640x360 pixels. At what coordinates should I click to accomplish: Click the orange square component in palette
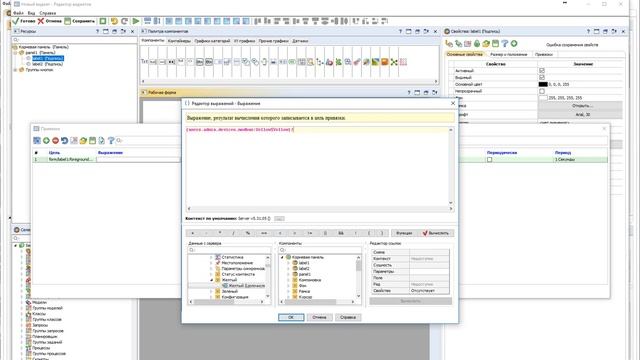384,62
